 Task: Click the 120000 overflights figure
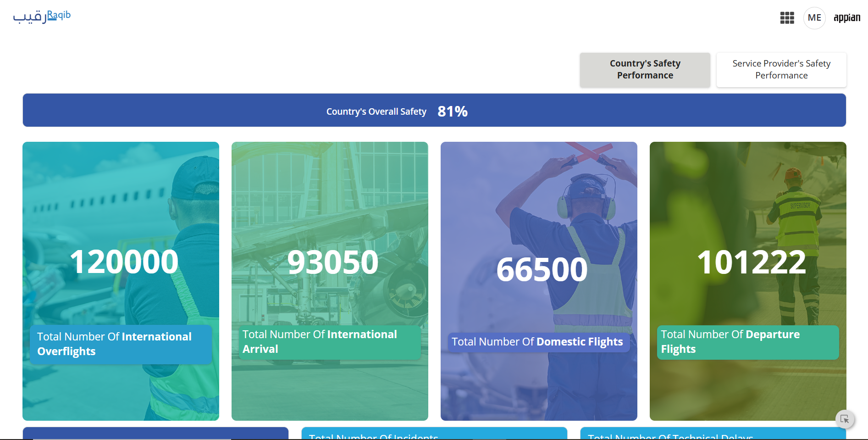pos(124,262)
